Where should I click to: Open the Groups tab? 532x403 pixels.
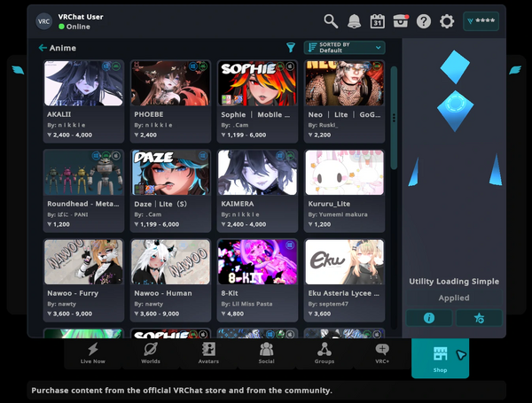point(325,353)
